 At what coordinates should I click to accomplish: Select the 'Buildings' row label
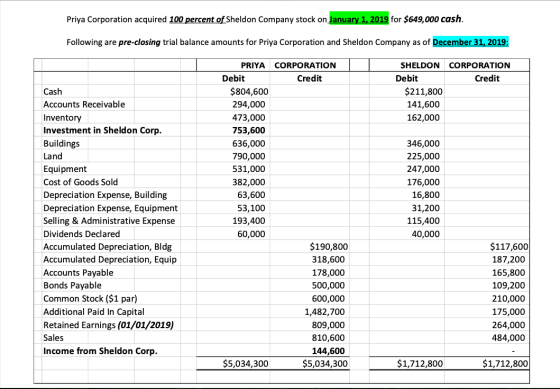pyautogui.click(x=61, y=144)
